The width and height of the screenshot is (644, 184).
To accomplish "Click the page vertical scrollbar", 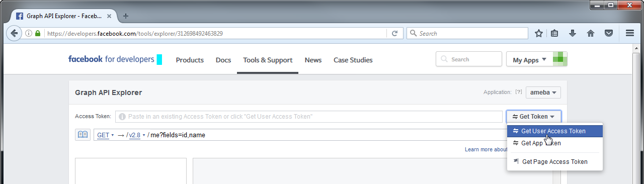I will pos(636,114).
